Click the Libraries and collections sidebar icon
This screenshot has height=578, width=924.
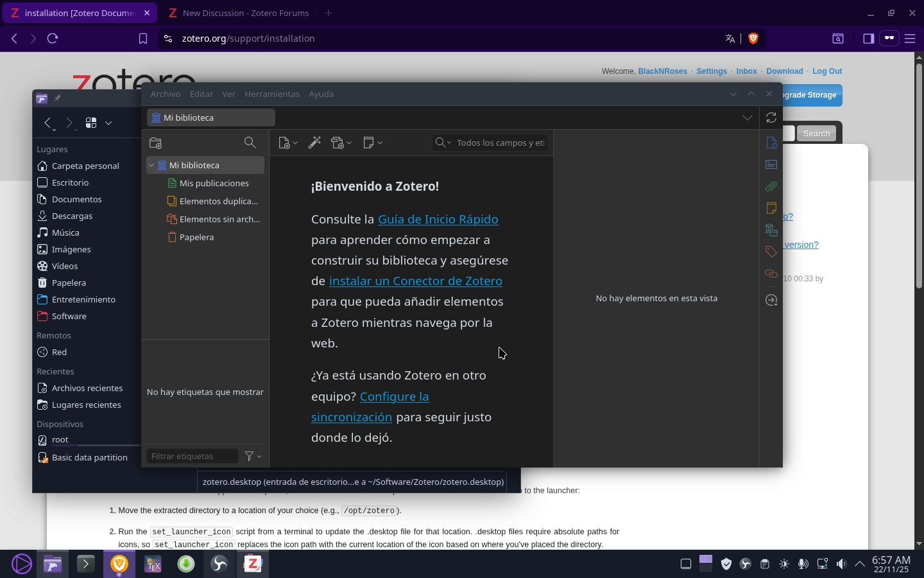tap(771, 230)
